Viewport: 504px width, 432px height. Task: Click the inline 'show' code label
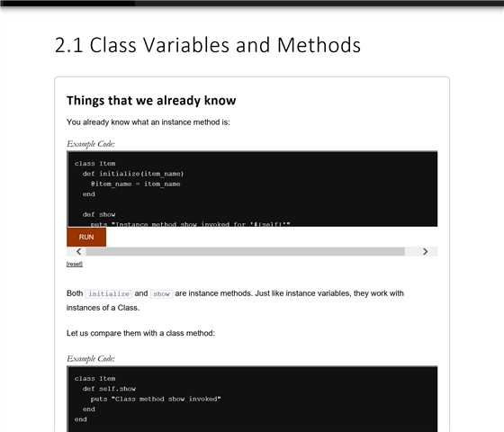[x=161, y=293]
